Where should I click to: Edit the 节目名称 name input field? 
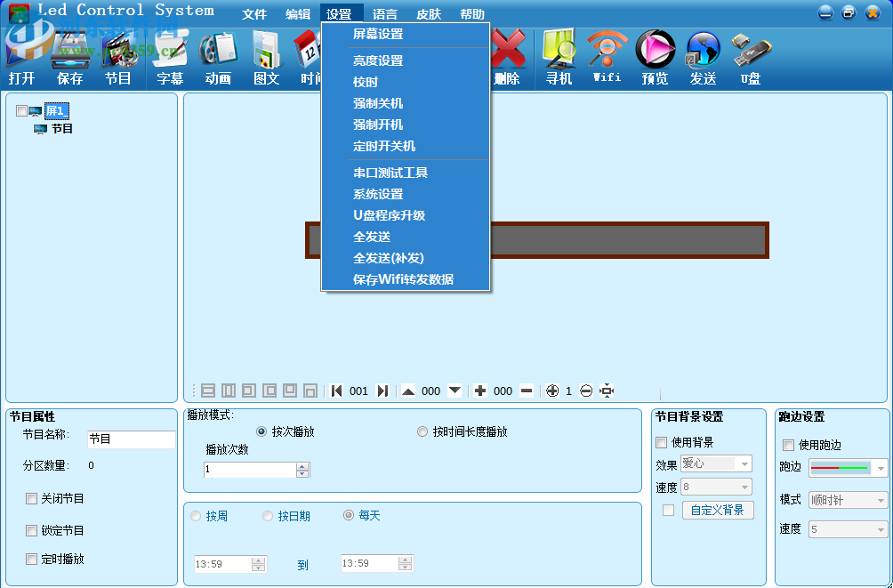132,439
